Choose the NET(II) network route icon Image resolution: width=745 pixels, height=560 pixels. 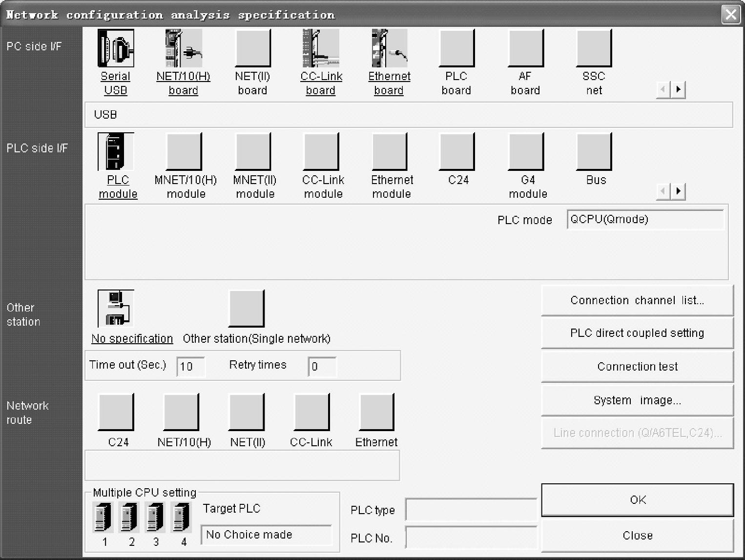pyautogui.click(x=247, y=412)
